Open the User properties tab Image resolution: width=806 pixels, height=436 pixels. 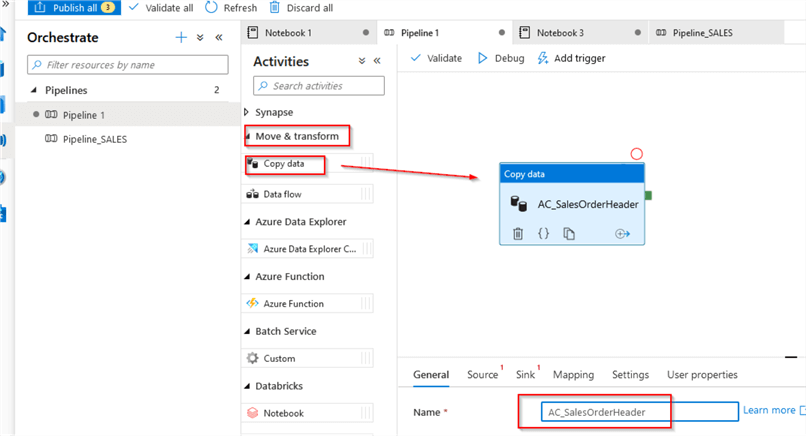tap(702, 375)
